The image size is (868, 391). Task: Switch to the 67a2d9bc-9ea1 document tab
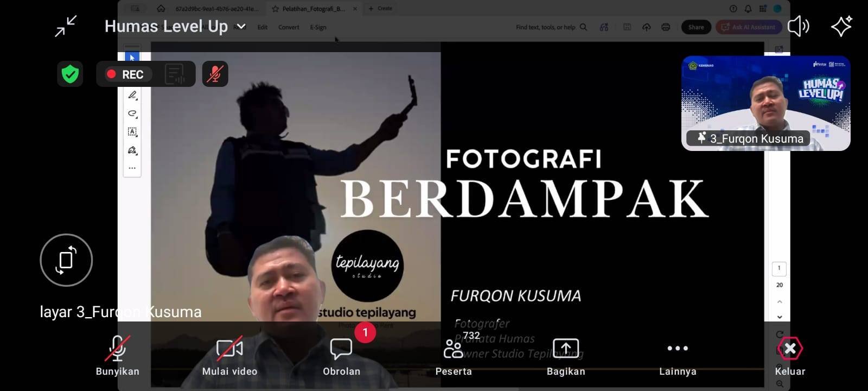217,9
